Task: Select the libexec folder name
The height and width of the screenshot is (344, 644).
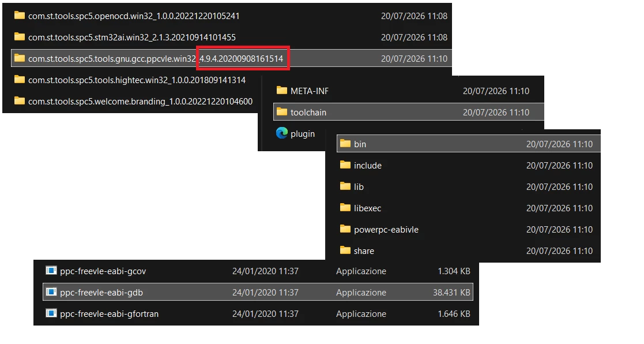Action: pyautogui.click(x=368, y=208)
